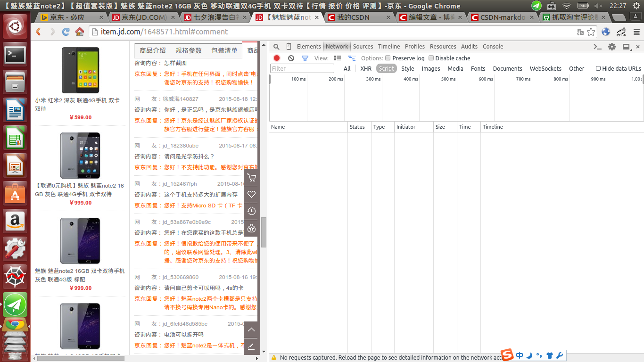
Task: Click the red record network log button
Action: (277, 58)
